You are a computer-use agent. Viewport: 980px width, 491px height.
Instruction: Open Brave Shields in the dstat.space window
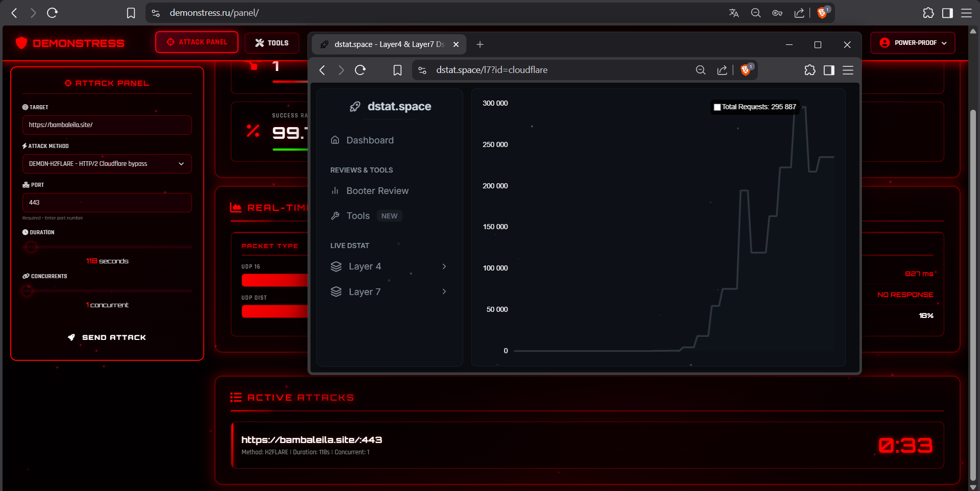(x=746, y=70)
